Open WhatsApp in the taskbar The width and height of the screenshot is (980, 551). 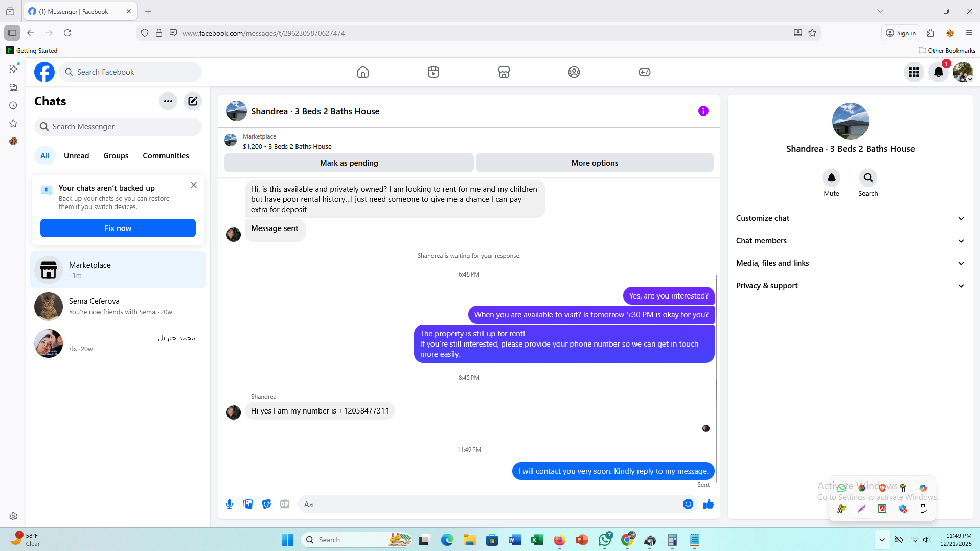point(605,540)
